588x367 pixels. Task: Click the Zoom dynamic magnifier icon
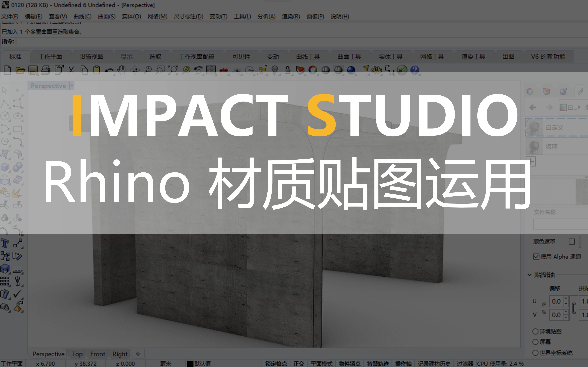click(148, 70)
